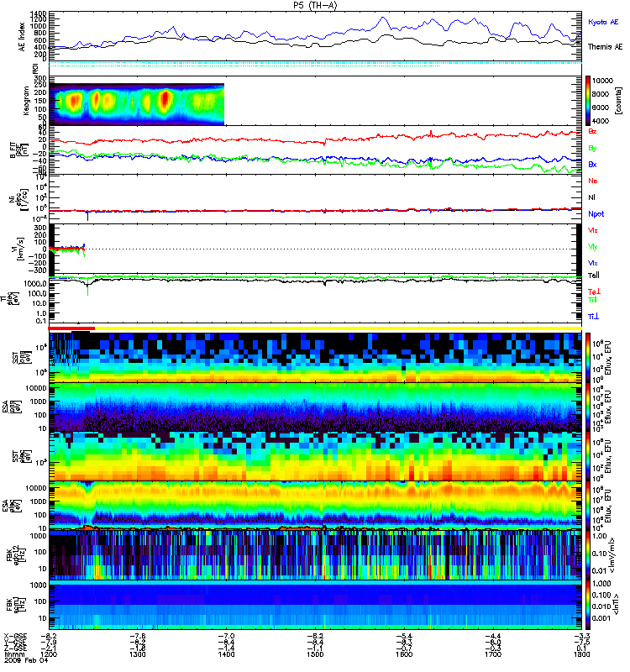Click the keogram aurora image
This screenshot has width=630, height=672.
click(x=137, y=104)
